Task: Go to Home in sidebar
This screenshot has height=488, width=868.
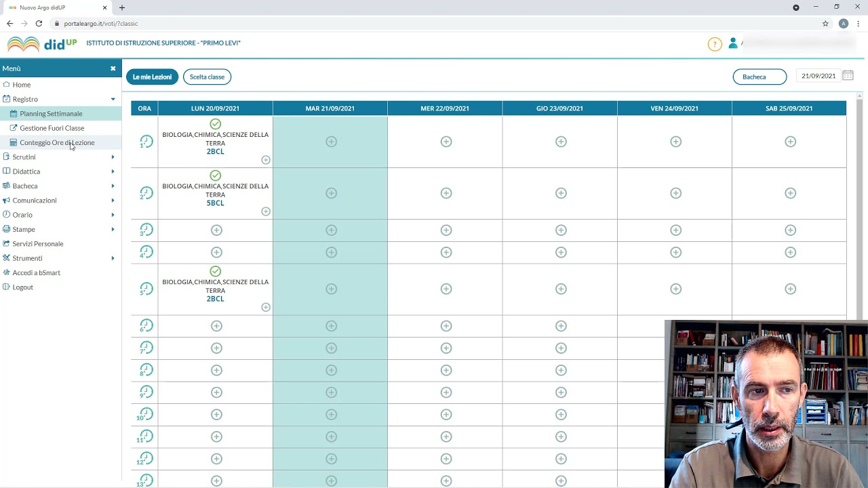Action: click(21, 85)
